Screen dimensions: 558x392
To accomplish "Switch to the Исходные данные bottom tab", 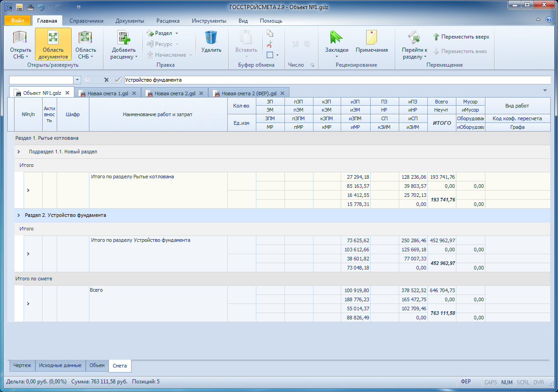I will (x=60, y=365).
